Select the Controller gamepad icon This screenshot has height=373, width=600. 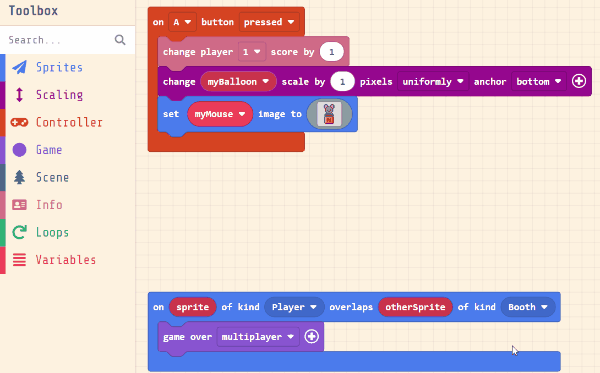point(19,122)
